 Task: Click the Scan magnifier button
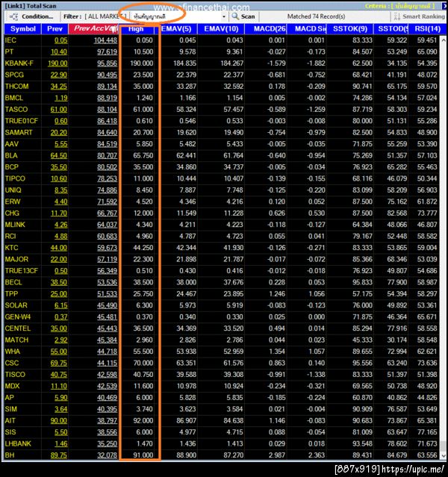coord(243,16)
